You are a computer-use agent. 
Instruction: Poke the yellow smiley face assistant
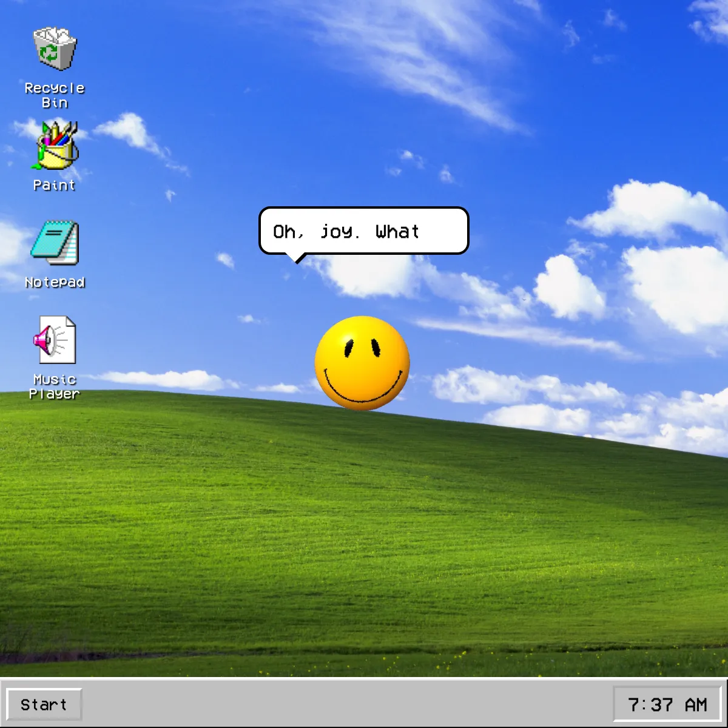[362, 363]
